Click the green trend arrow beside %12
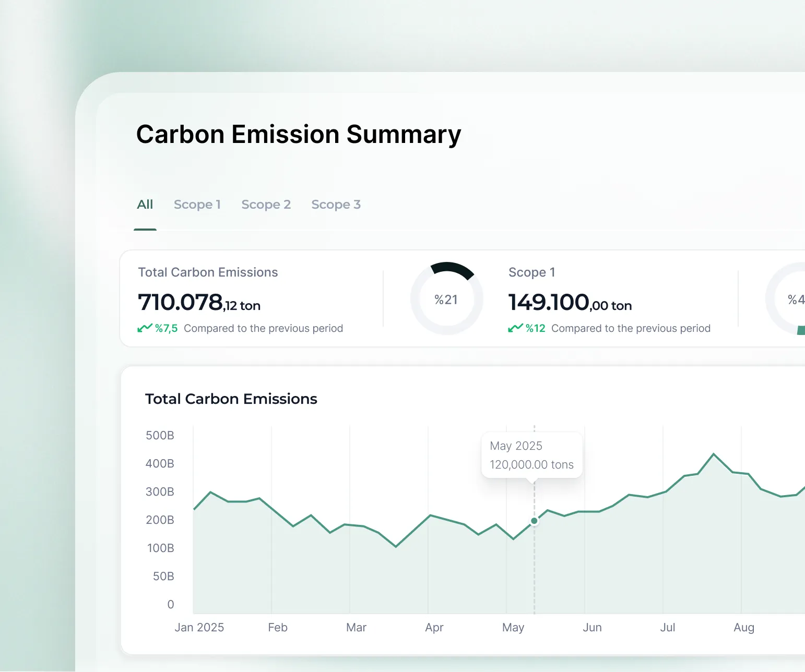This screenshot has height=672, width=805. 515,328
